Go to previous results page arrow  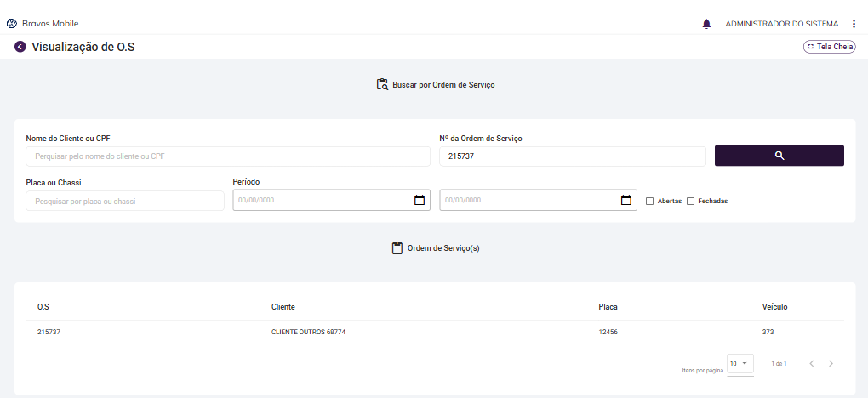pyautogui.click(x=811, y=364)
